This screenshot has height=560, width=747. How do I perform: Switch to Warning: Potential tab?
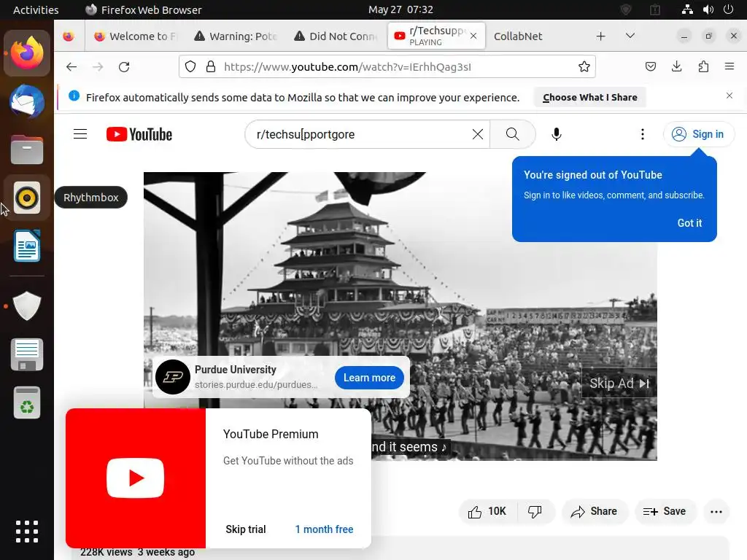coord(236,36)
